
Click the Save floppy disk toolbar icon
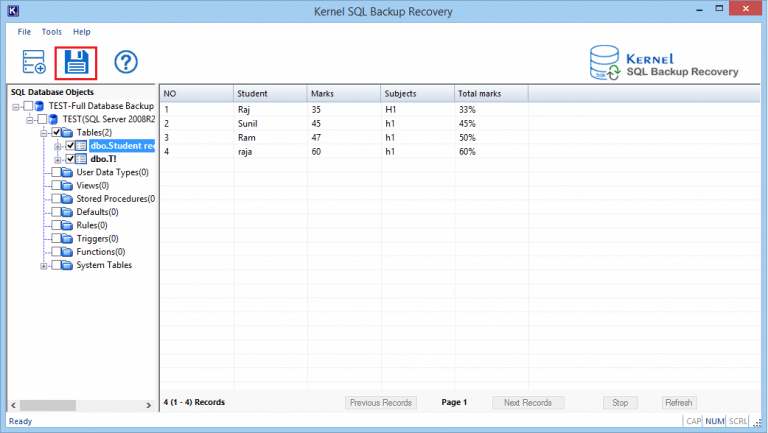pos(76,63)
